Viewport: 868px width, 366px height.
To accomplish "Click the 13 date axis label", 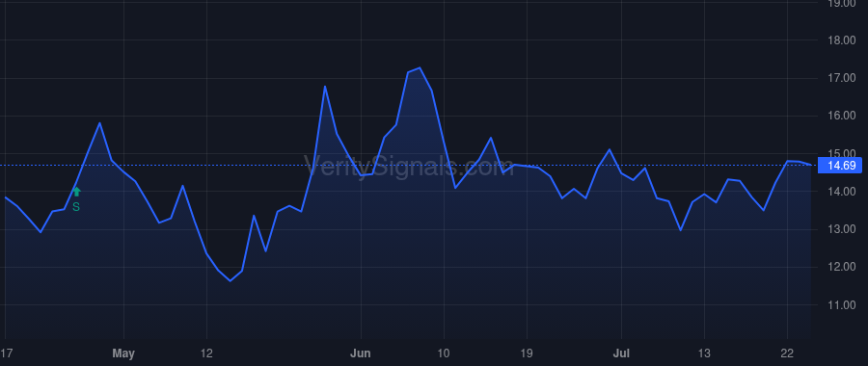I will point(704,353).
